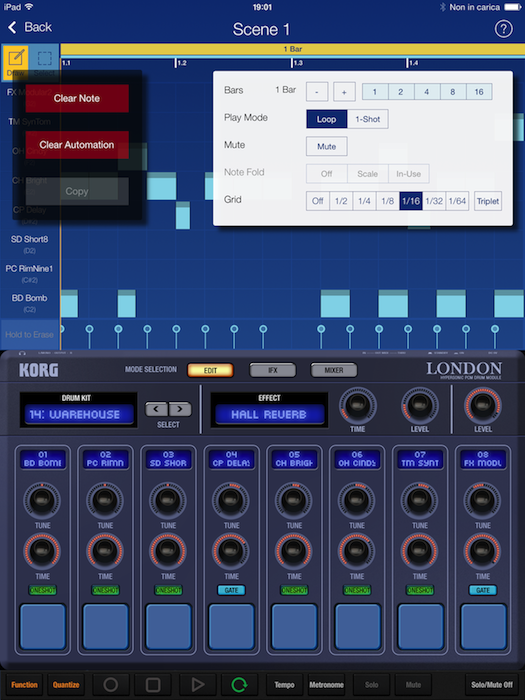Set bars length to 16
This screenshot has width=525, height=700.
[x=479, y=92]
